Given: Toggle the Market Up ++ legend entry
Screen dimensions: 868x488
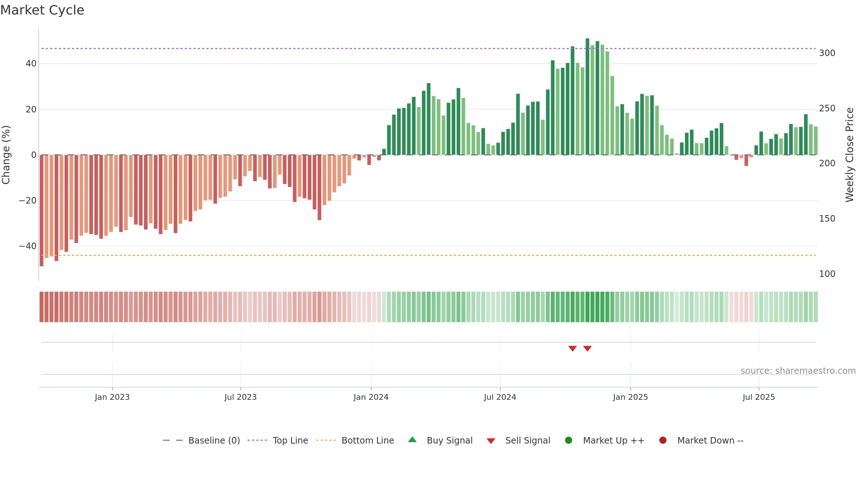Looking at the screenshot, I should click(x=604, y=441).
